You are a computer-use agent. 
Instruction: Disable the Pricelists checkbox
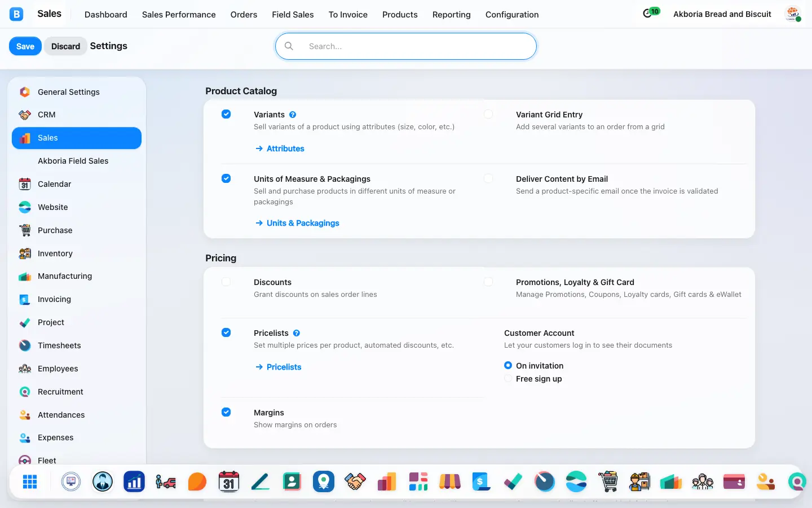point(226,332)
